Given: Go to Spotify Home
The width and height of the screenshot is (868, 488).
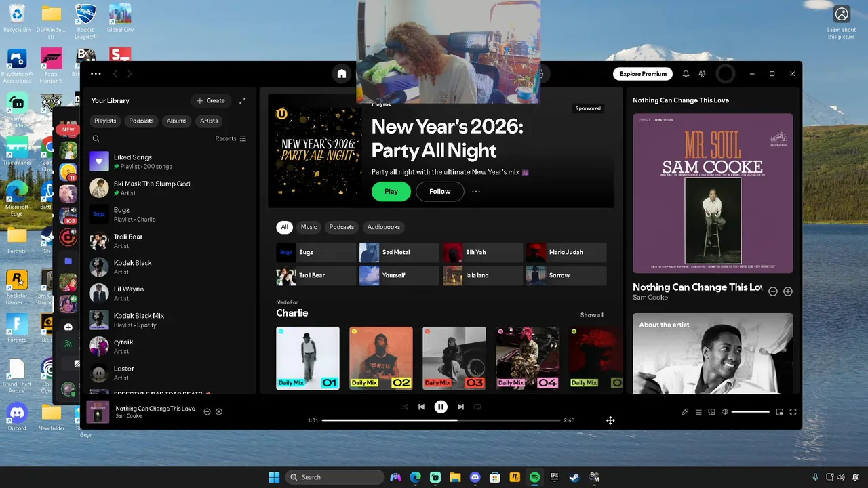Looking at the screenshot, I should pos(342,74).
